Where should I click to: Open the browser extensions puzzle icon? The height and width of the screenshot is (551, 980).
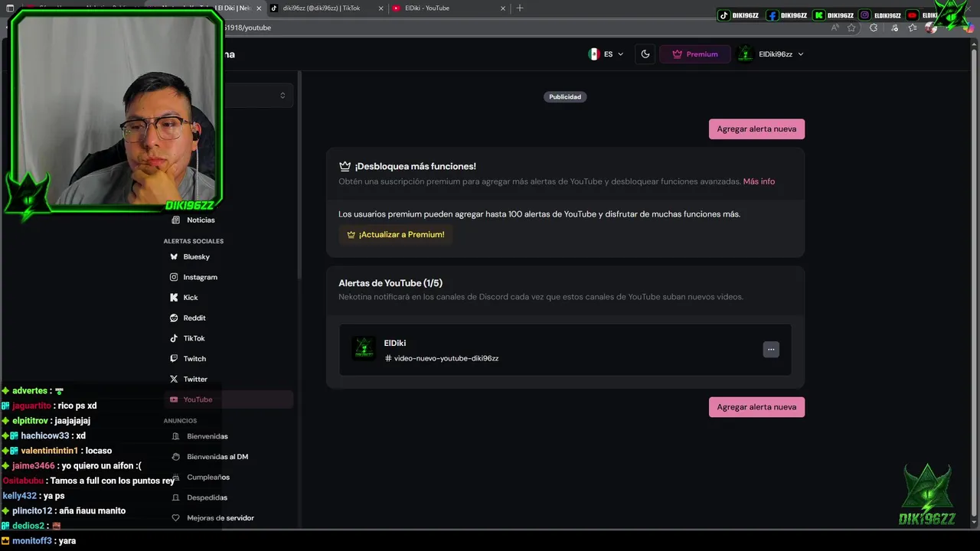[874, 28]
